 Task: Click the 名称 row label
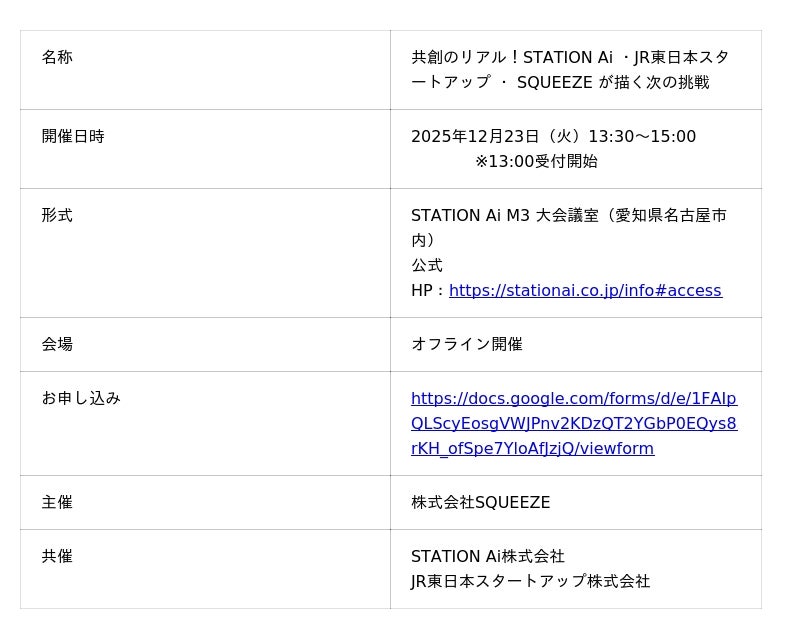pyautogui.click(x=57, y=58)
